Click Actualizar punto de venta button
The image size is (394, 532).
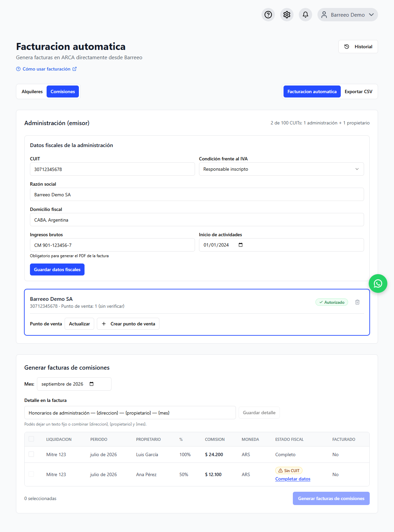pos(79,324)
